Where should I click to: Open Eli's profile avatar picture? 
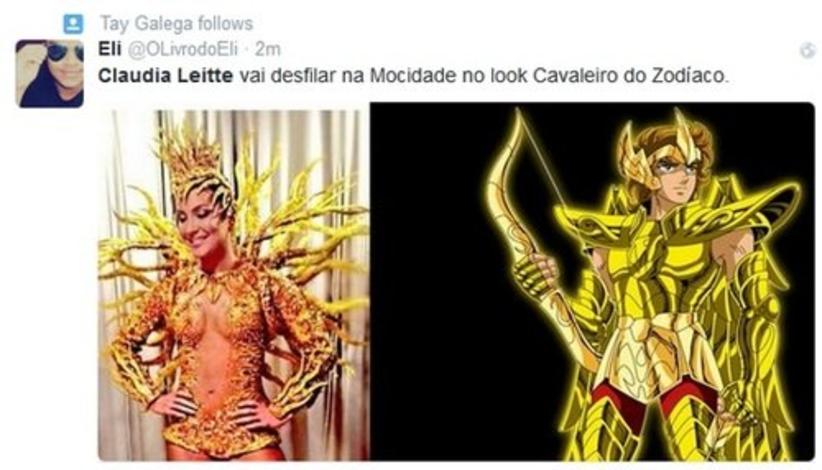click(50, 74)
